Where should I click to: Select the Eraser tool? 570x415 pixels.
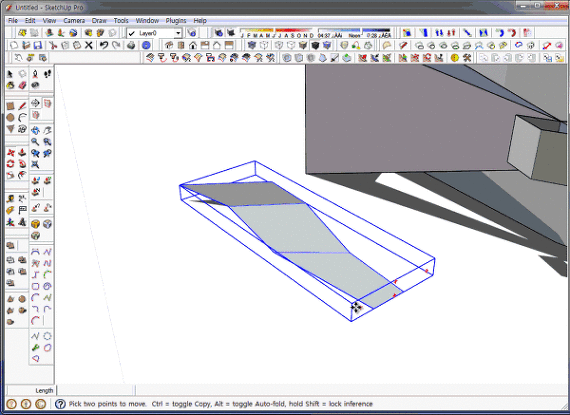pos(22,85)
